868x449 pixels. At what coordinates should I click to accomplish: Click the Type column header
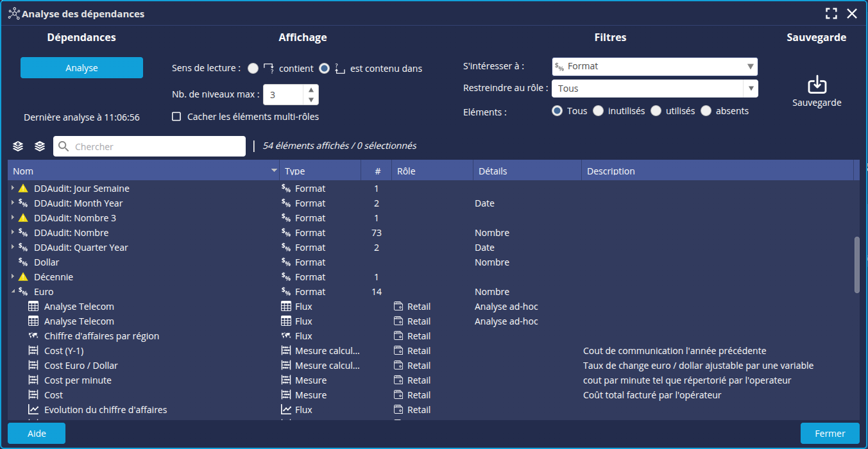pyautogui.click(x=321, y=171)
